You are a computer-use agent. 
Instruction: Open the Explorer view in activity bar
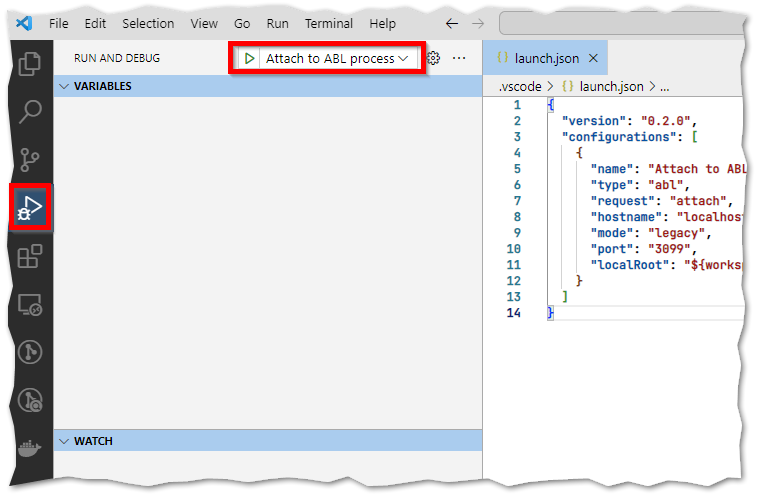[30, 63]
